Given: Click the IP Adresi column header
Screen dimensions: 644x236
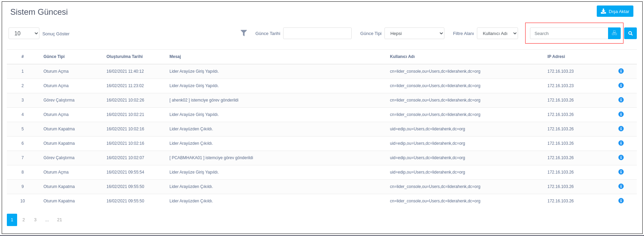Looking at the screenshot, I should (556, 57).
